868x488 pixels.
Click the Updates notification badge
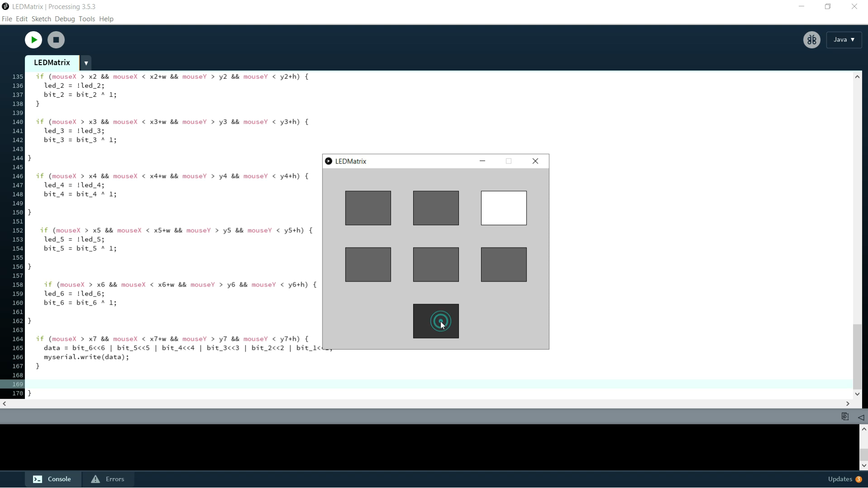click(x=858, y=479)
